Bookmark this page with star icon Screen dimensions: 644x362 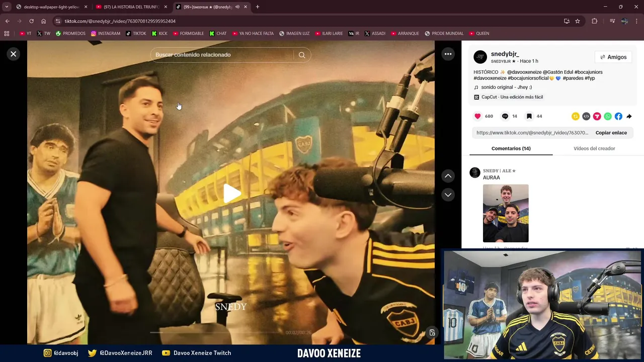tap(578, 21)
